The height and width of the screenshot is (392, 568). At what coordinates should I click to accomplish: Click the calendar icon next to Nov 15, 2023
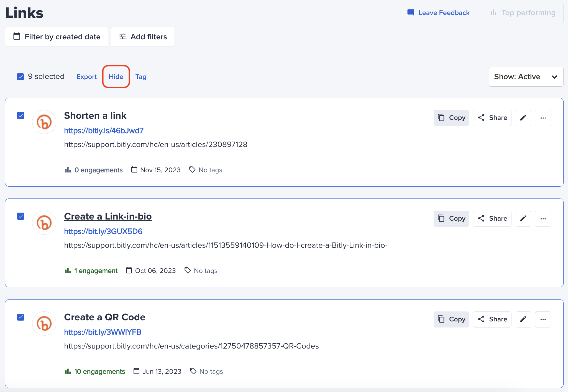click(134, 169)
